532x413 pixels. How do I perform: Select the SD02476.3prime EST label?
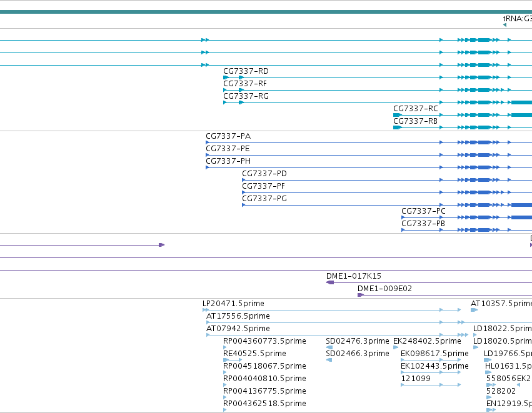[357, 341]
